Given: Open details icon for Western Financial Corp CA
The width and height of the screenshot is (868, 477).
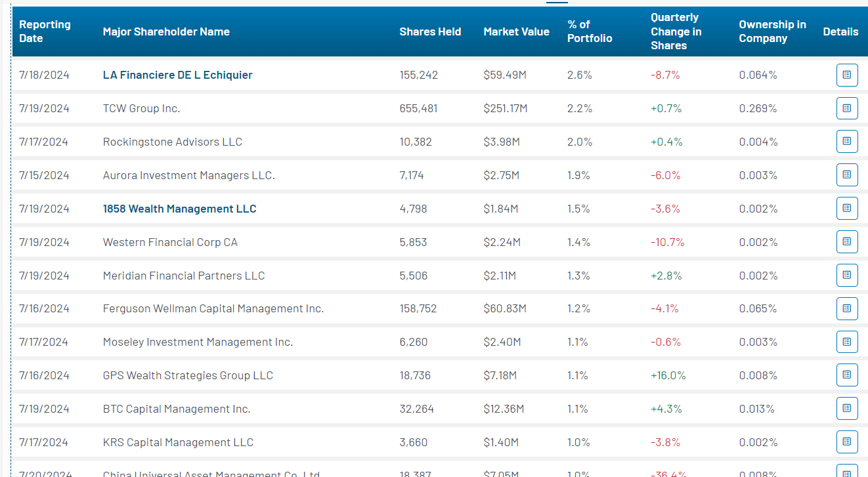Looking at the screenshot, I should pos(847,242).
